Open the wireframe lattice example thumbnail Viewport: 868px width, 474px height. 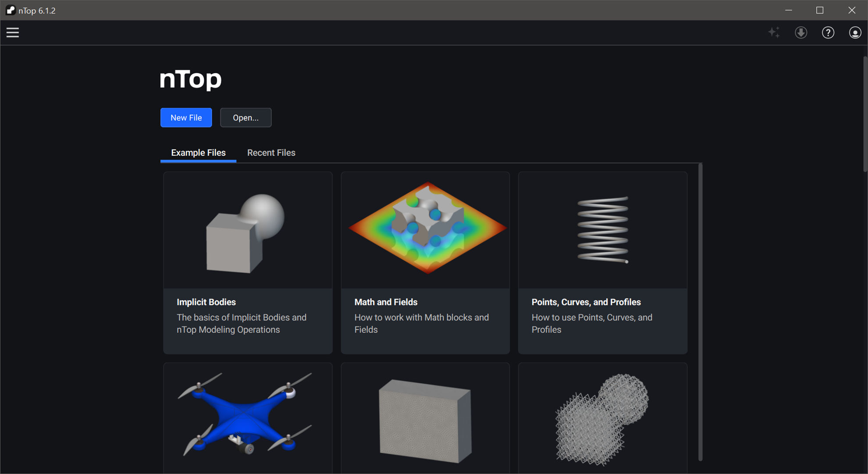pos(602,418)
